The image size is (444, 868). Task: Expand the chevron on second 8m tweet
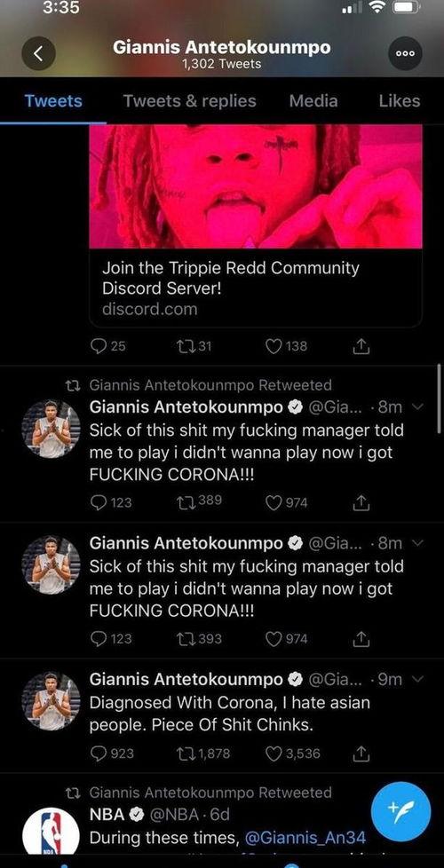[x=418, y=543]
